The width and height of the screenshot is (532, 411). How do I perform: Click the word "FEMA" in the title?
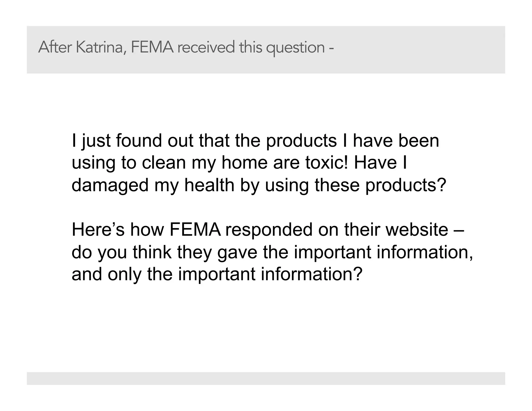pyautogui.click(x=152, y=47)
